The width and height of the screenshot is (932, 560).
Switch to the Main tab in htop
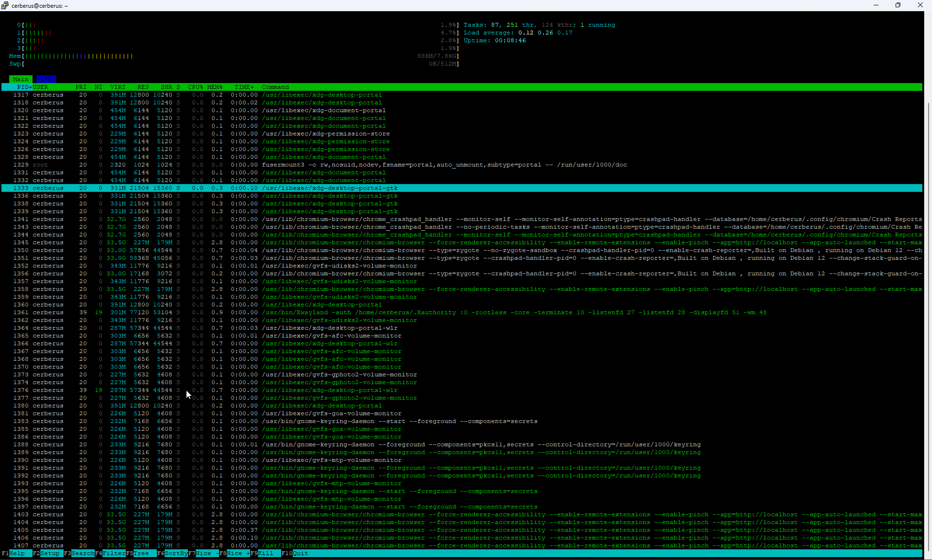[21, 79]
